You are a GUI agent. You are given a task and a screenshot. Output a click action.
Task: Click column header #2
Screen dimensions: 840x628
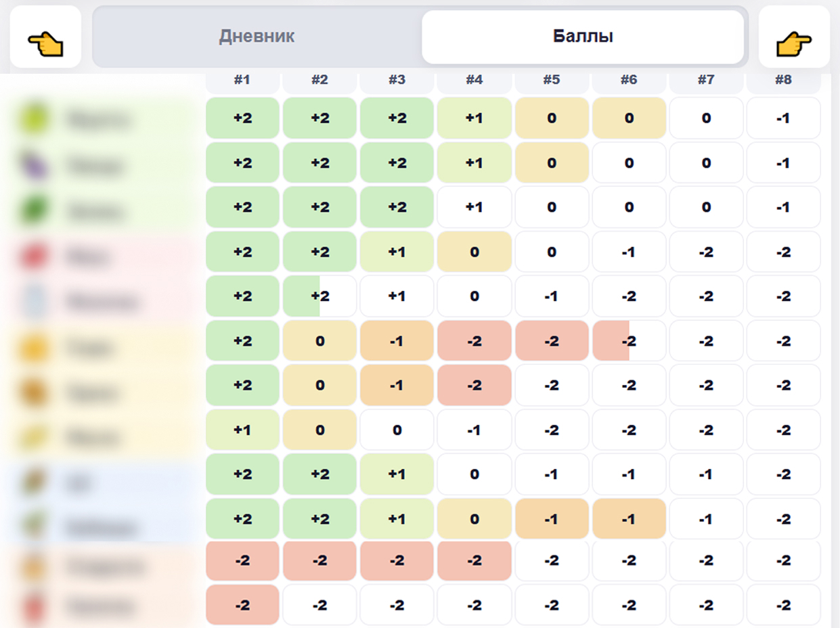pos(319,80)
